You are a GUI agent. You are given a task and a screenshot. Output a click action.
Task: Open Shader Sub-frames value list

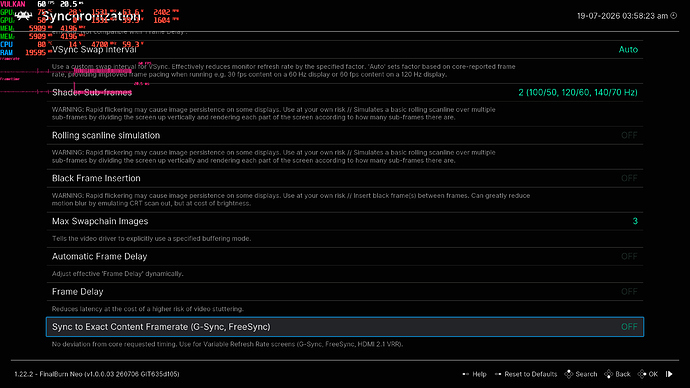click(x=577, y=92)
